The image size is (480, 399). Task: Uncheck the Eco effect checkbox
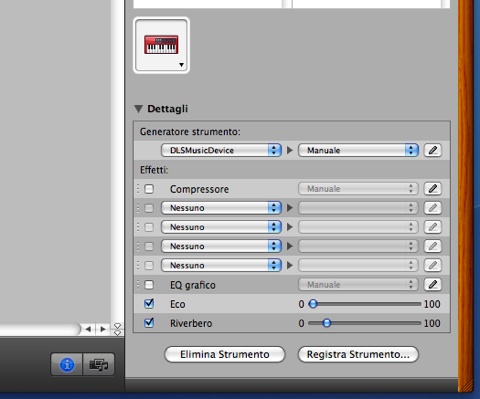[149, 304]
